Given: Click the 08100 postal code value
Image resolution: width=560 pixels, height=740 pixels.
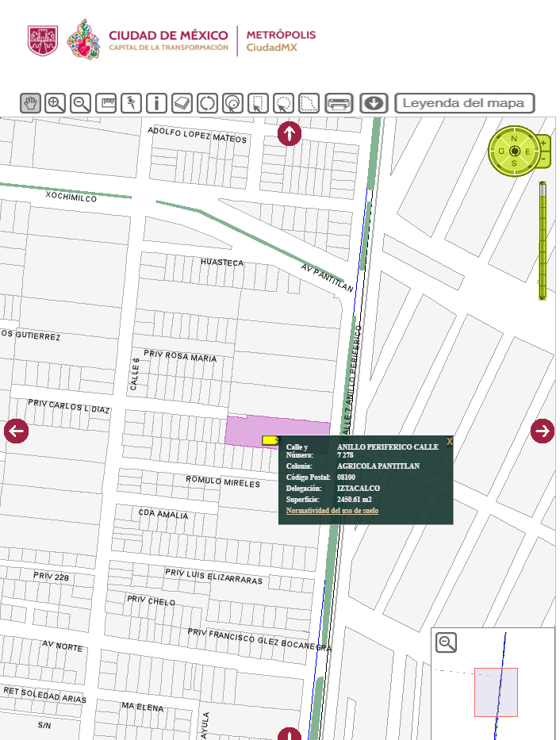Looking at the screenshot, I should click(346, 477).
